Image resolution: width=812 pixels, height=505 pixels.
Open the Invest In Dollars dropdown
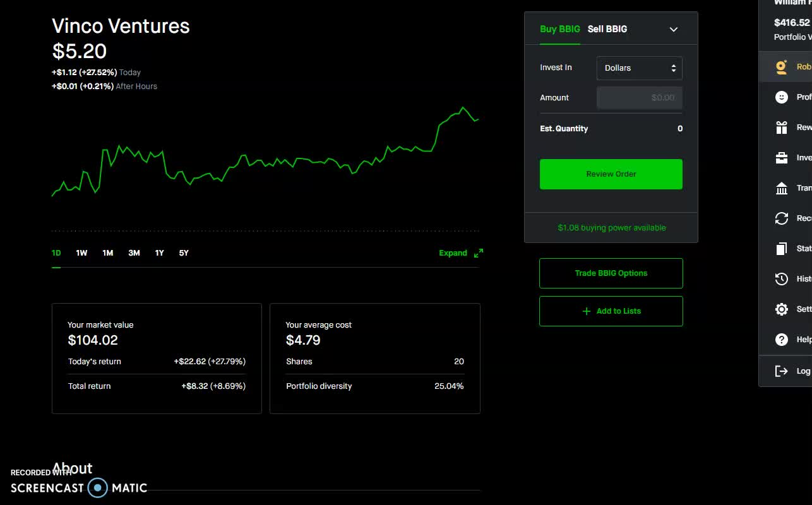[x=640, y=68]
